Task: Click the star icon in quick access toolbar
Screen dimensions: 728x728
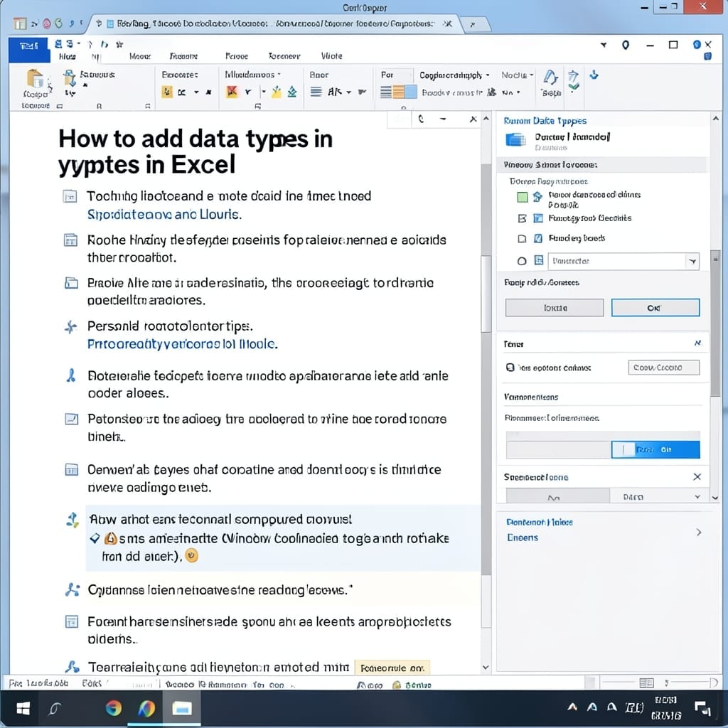Action: tap(119, 44)
